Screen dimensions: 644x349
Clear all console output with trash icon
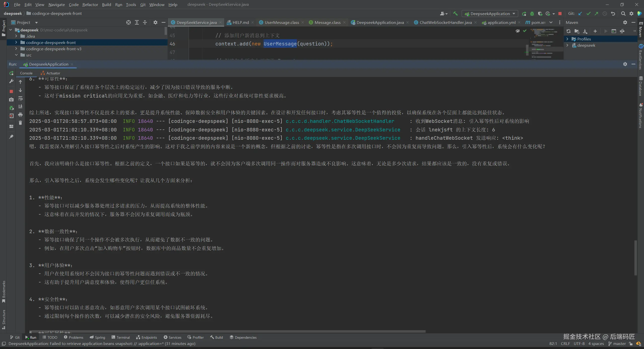pos(20,123)
